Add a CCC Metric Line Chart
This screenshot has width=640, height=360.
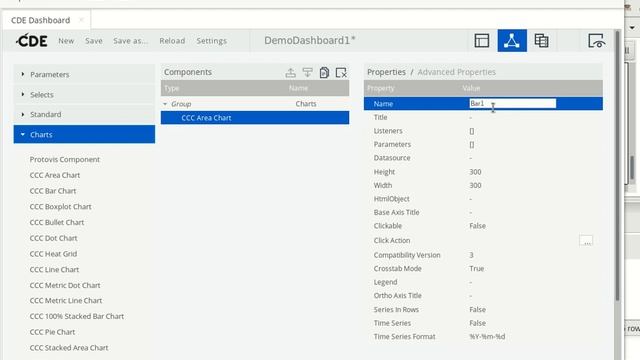[x=66, y=300]
